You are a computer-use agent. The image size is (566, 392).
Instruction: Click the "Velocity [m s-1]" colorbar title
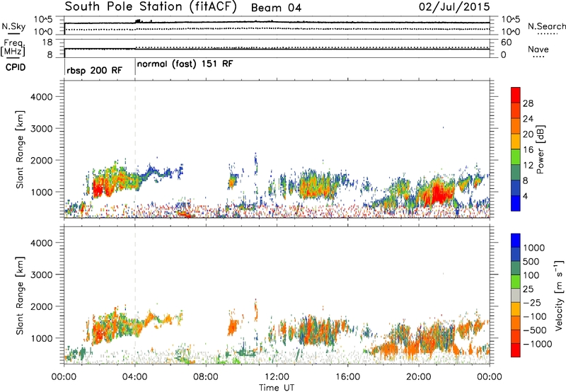point(559,295)
